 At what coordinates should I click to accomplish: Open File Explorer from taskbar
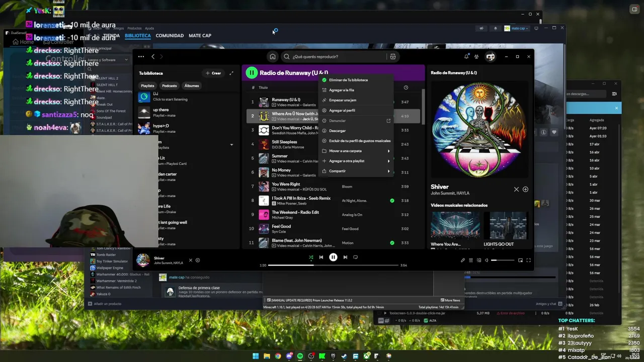click(x=267, y=356)
